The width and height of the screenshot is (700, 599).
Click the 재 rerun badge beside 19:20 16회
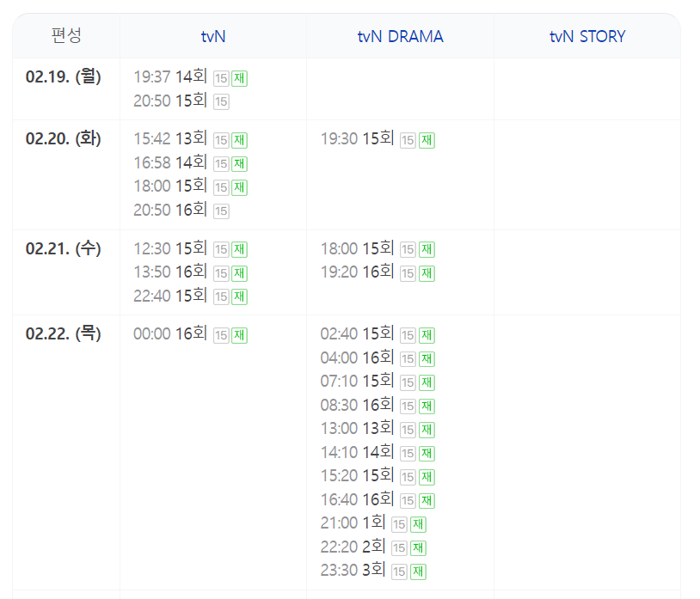point(427,273)
